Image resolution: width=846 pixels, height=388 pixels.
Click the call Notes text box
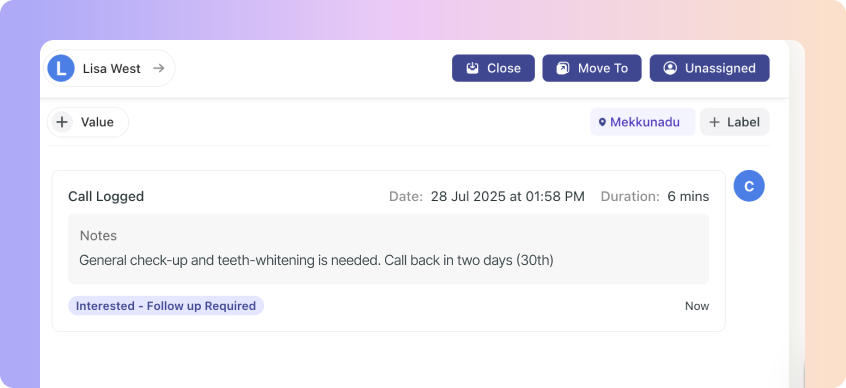(388, 249)
